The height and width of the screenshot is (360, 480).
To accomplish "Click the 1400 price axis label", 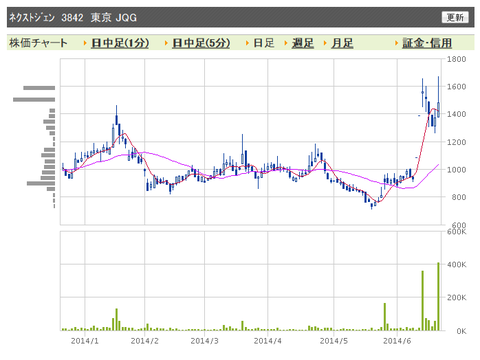I will (456, 114).
